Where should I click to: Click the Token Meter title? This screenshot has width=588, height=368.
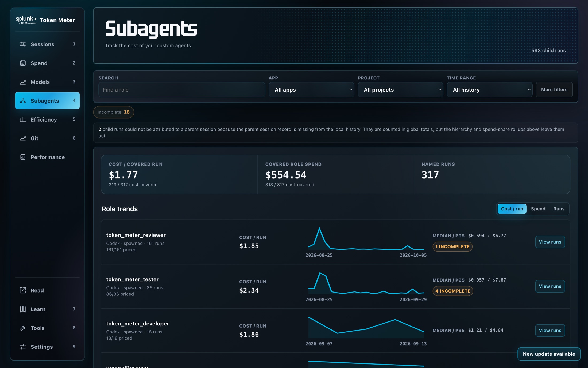tap(57, 20)
